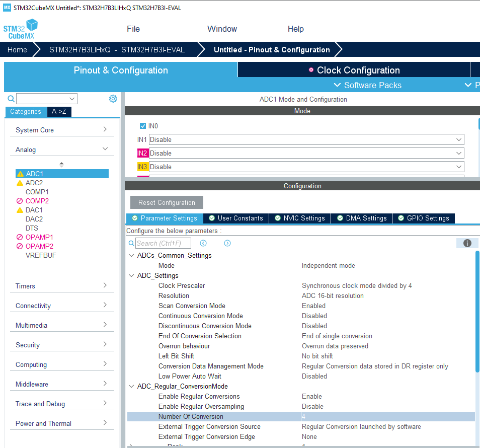Image resolution: width=480 pixels, height=448 pixels.
Task: Select ADC2 in the Analog list
Action: click(34, 183)
